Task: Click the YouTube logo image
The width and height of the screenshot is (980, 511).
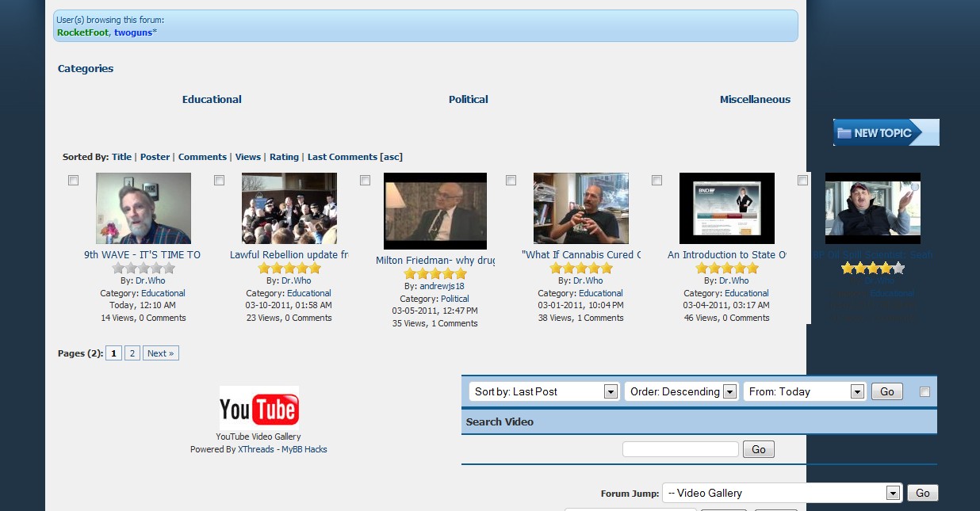Action: click(258, 408)
